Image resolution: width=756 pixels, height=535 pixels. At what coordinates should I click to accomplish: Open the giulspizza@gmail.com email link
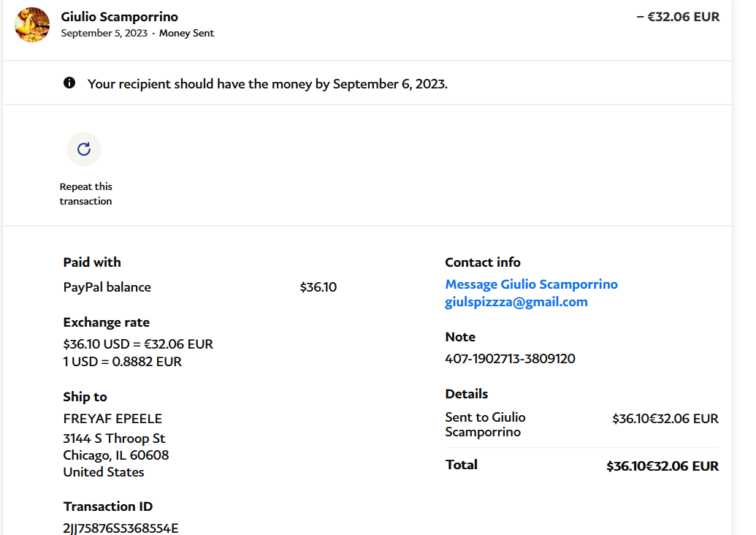516,302
